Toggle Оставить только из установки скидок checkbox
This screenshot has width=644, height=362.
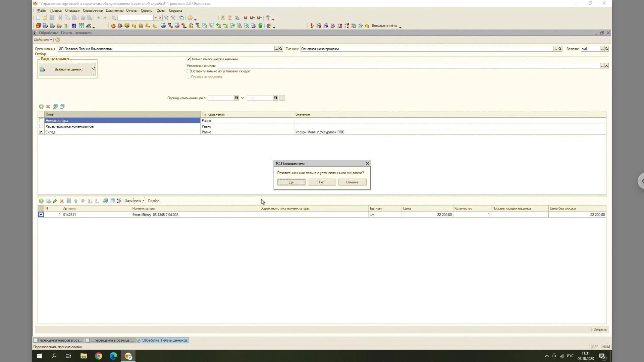pyautogui.click(x=189, y=71)
